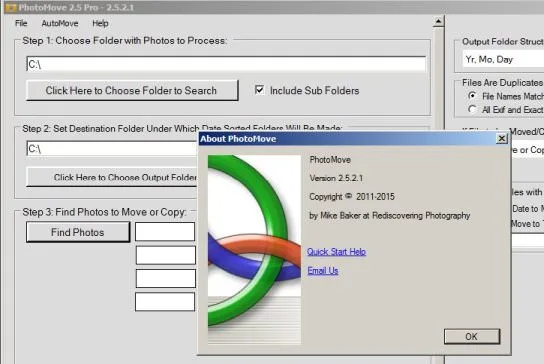544x364 pixels.
Task: Click OK in About PhotoMove dialog
Action: 472,337
